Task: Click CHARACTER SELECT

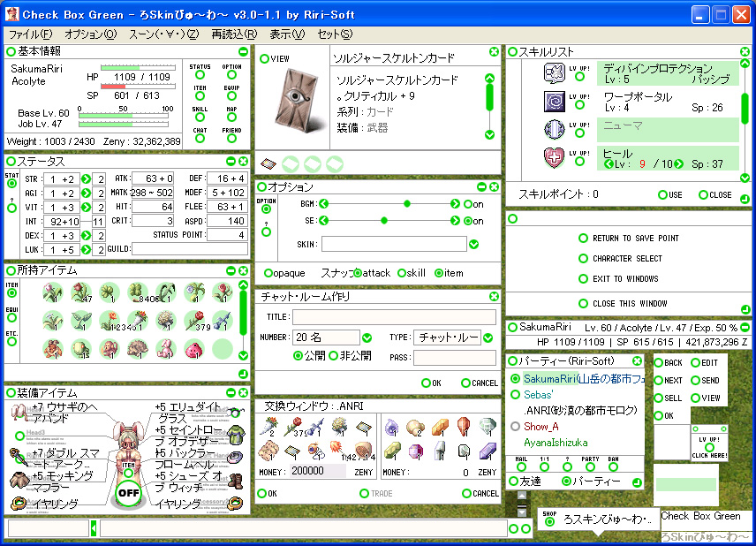Action: click(x=621, y=258)
